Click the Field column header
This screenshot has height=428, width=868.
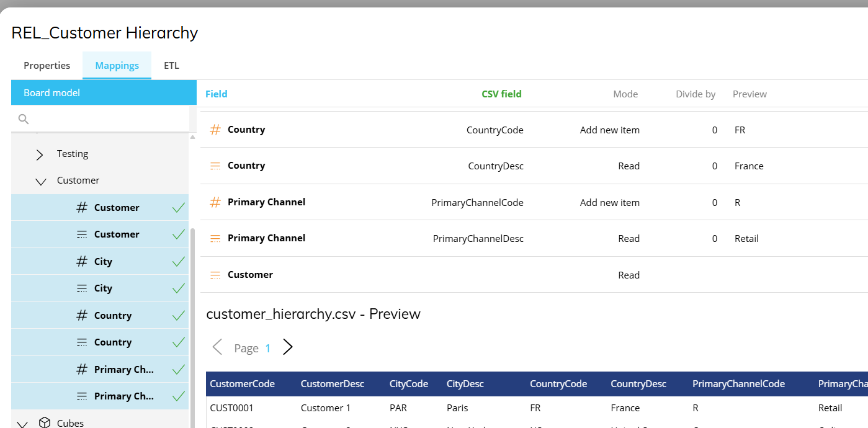tap(217, 94)
